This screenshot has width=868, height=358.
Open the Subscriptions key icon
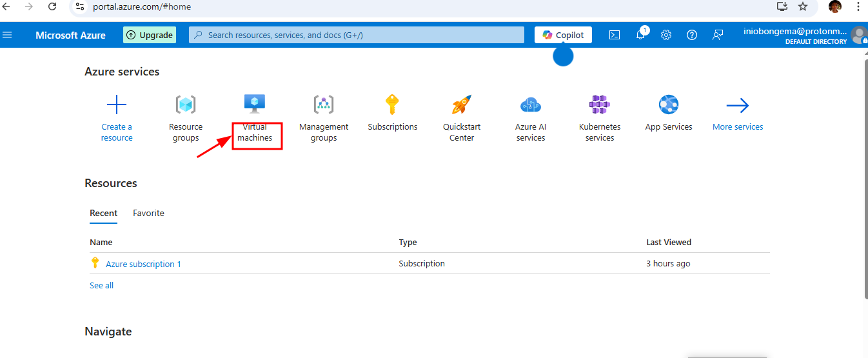coord(392,104)
